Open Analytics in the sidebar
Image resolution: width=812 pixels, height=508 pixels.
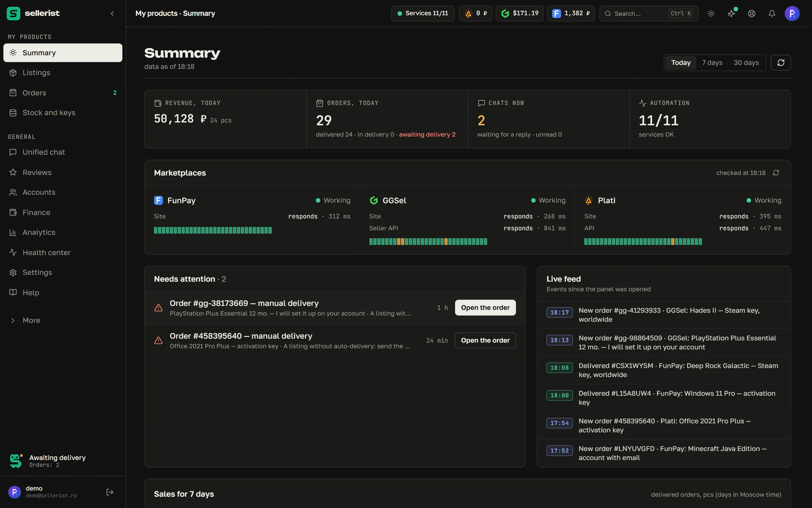[x=63, y=232]
